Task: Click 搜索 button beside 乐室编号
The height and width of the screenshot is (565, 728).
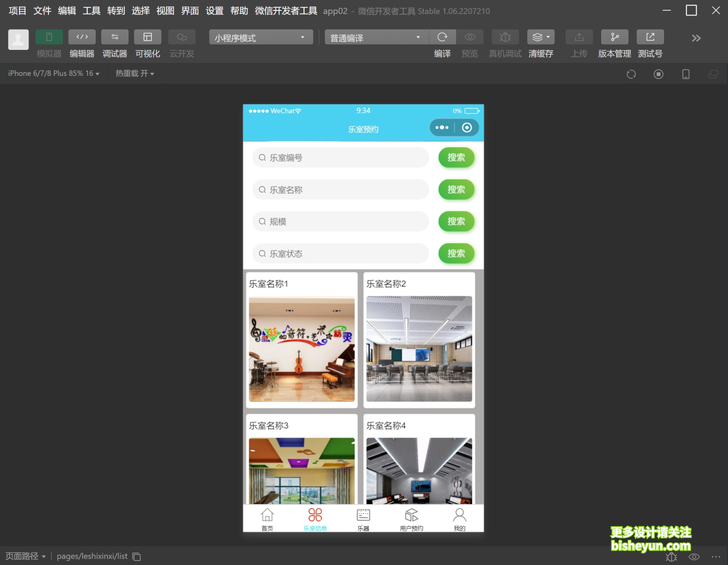Action: pos(457,157)
